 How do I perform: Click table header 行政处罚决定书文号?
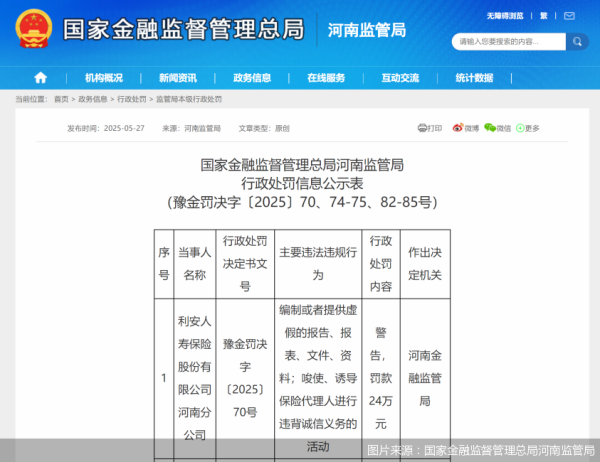245,264
